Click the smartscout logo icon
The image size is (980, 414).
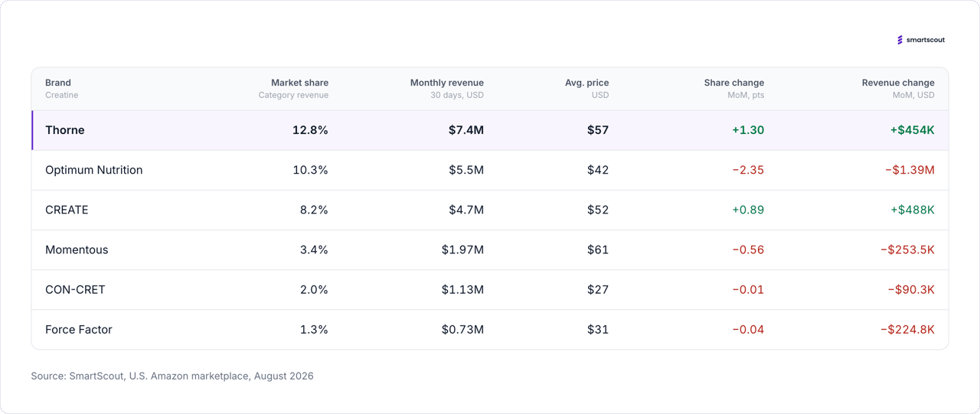pyautogui.click(x=900, y=40)
